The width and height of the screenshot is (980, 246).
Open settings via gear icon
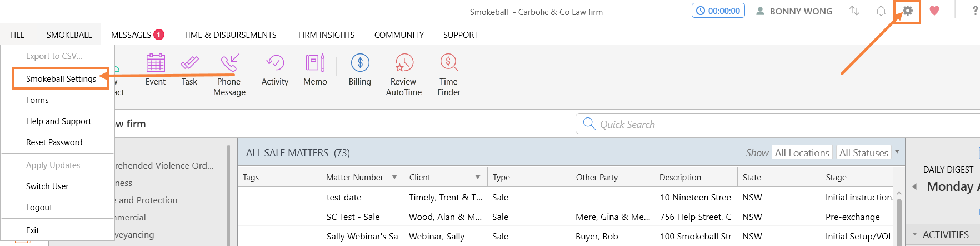907,11
